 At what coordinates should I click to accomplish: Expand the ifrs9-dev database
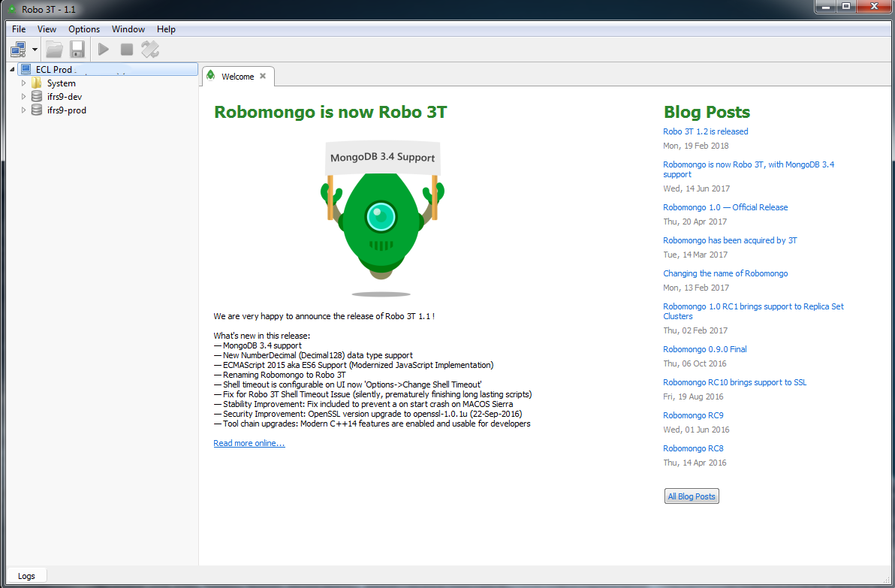(23, 96)
